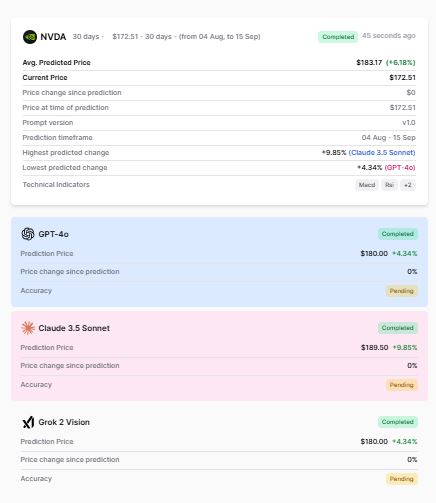The width and height of the screenshot is (436, 503).
Task: Open the GPT-4o lowest predicted change link
Action: coord(400,168)
